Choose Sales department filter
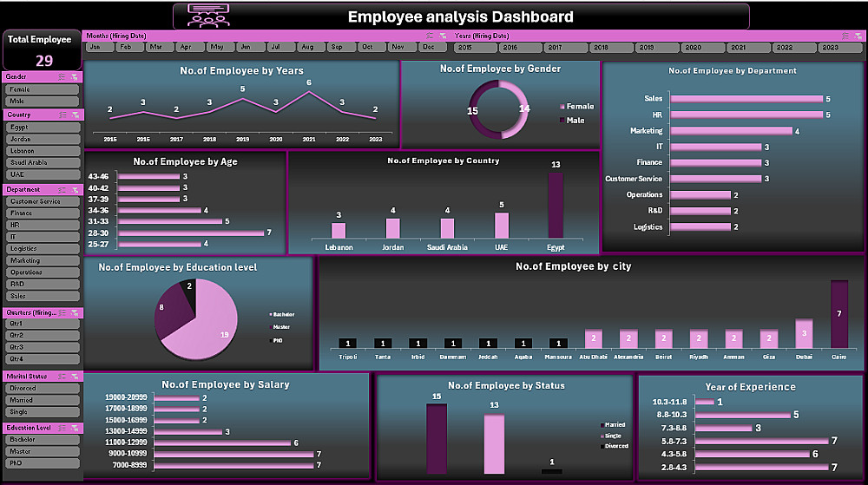This screenshot has height=485, width=868. click(x=42, y=297)
